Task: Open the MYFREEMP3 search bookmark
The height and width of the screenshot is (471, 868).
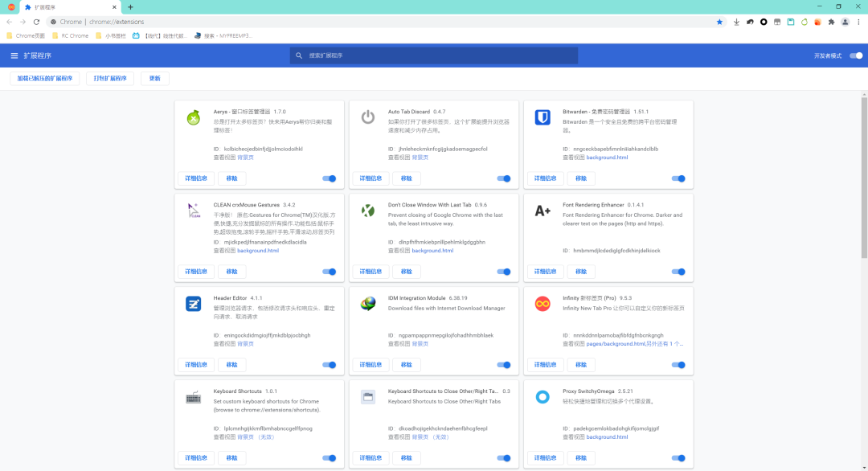Action: [x=223, y=36]
